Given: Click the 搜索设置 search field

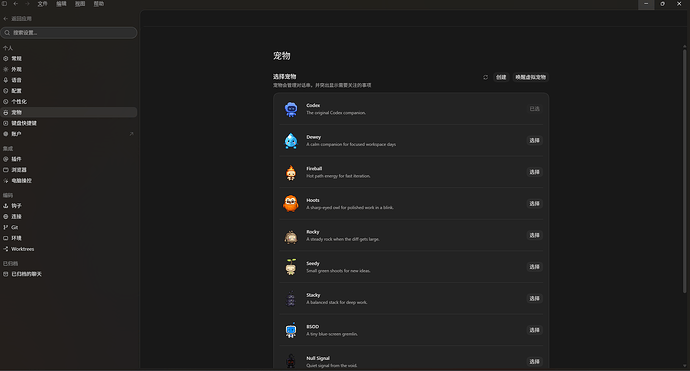Looking at the screenshot, I should (69, 33).
